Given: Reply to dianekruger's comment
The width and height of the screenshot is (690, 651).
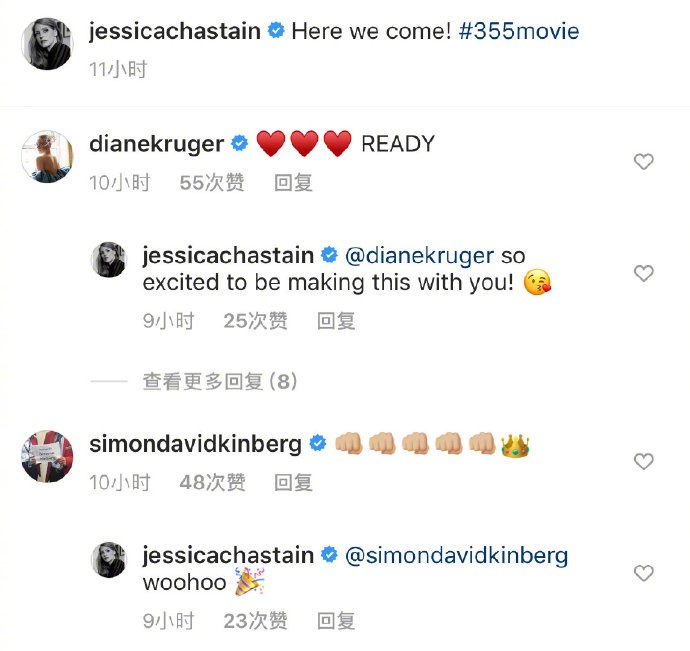Looking at the screenshot, I should click(x=294, y=182).
